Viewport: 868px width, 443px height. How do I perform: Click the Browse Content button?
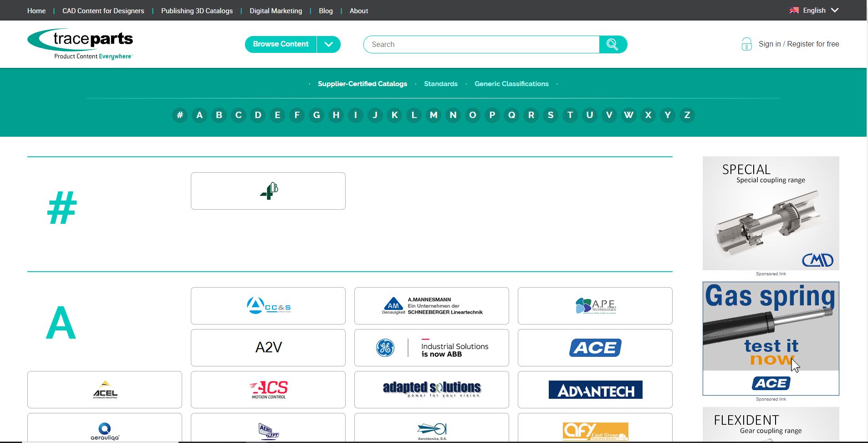coord(281,44)
